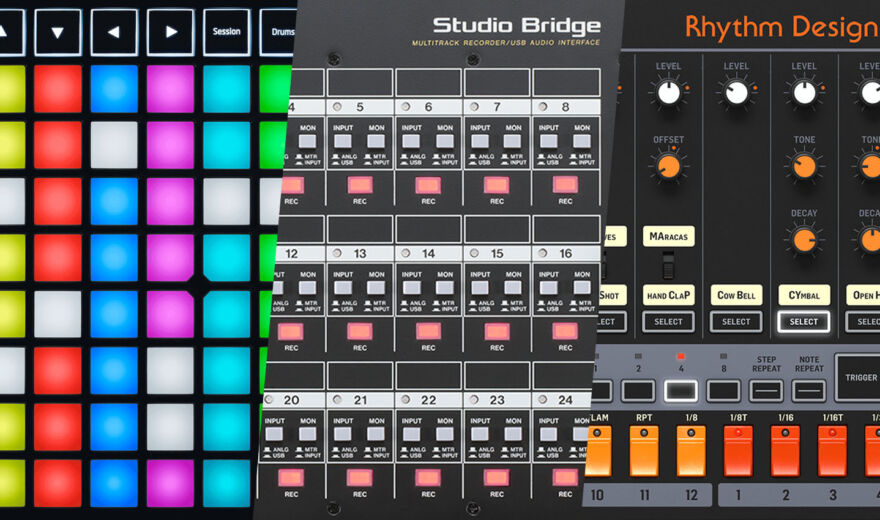Click the track name display above channel 22
Screen dimensions: 880x520
click(428, 375)
